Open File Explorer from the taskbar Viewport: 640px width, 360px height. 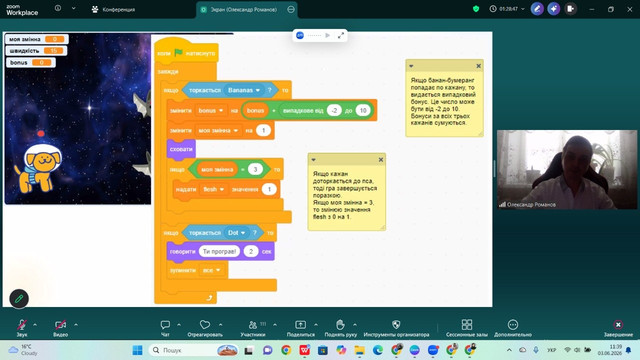coord(359,350)
